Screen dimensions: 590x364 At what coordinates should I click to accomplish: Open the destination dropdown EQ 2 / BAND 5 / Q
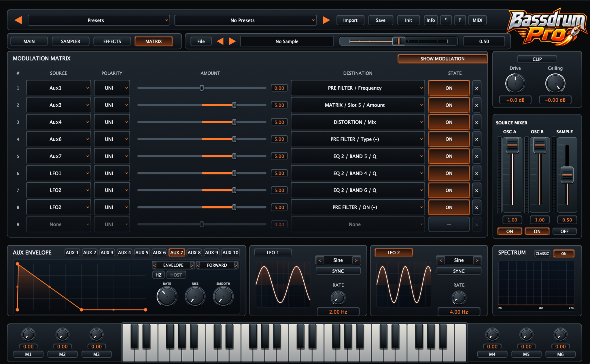(x=358, y=156)
